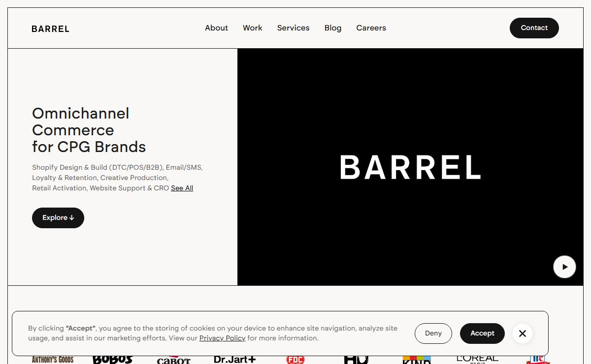Visit the Careers page
Screen dimensions: 591x364
coord(371,28)
